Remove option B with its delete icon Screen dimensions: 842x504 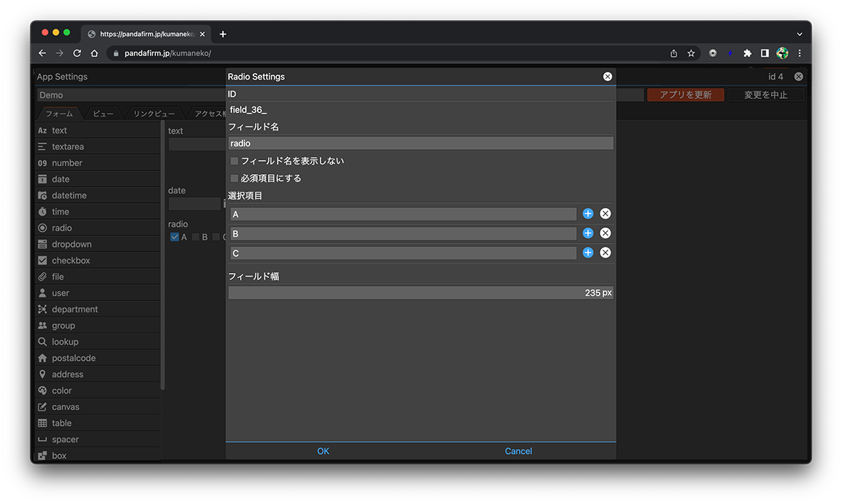(605, 233)
